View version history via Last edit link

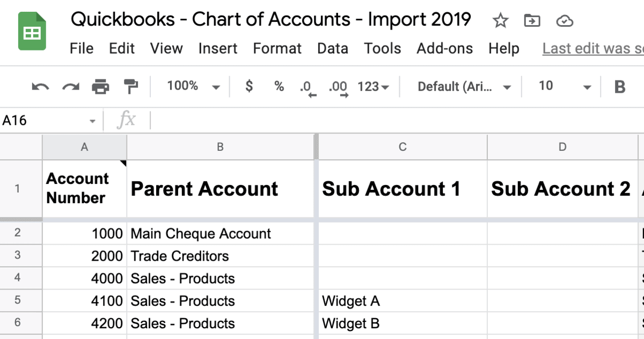590,48
